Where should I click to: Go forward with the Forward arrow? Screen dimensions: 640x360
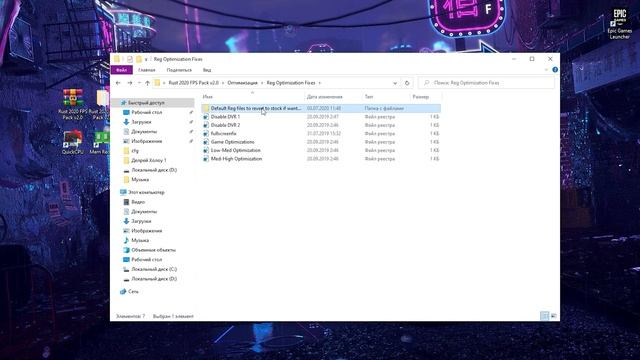point(130,83)
